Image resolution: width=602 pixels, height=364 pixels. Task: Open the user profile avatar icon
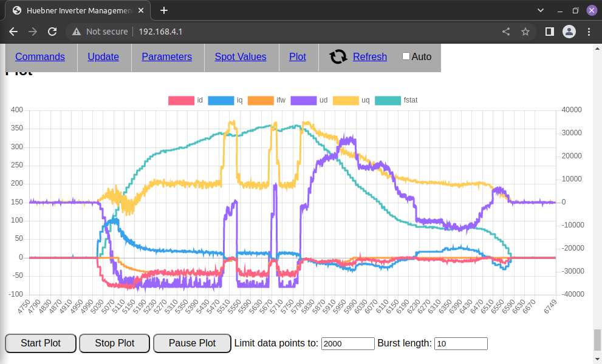569,32
